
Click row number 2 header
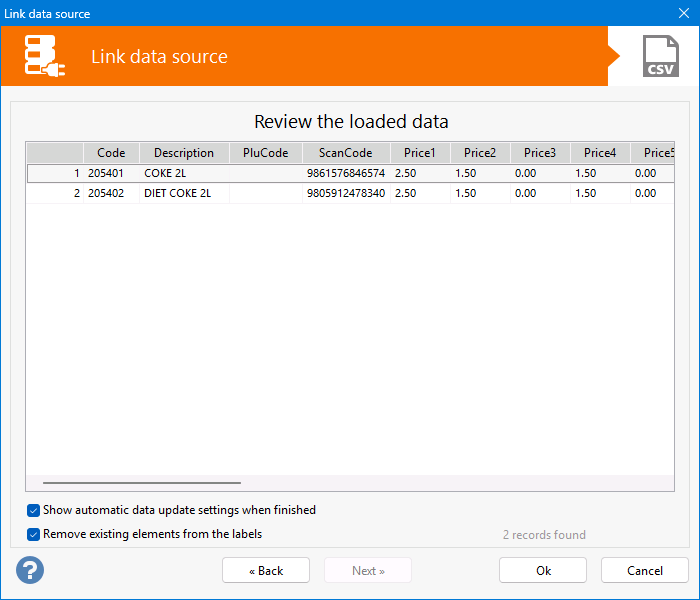click(55, 193)
